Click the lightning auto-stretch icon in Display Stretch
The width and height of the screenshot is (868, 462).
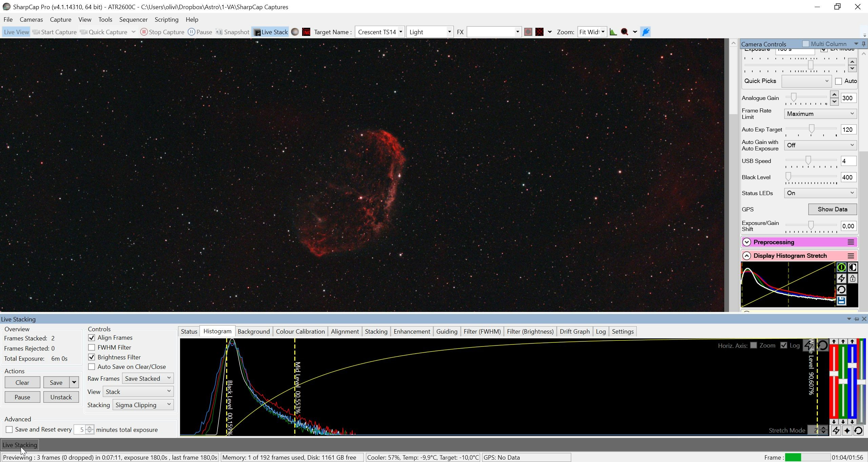tap(841, 278)
